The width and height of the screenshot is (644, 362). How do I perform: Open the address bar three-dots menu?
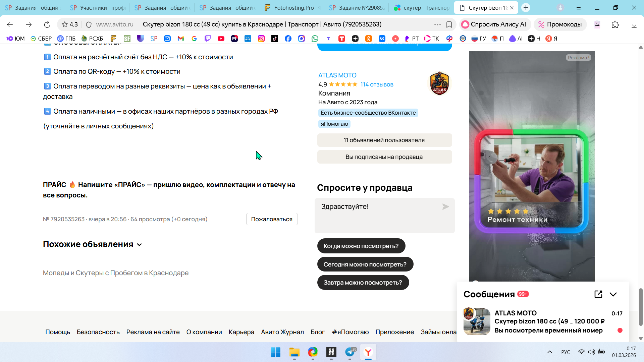(437, 24)
